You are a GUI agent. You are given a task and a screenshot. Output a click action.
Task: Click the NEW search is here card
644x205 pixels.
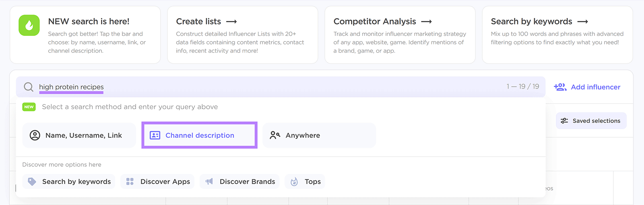point(89,21)
